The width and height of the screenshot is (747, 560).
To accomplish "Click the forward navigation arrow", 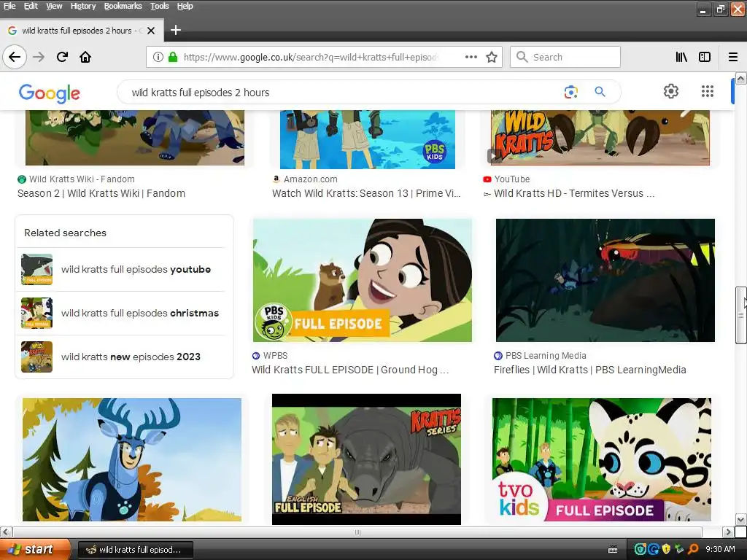I will point(39,57).
